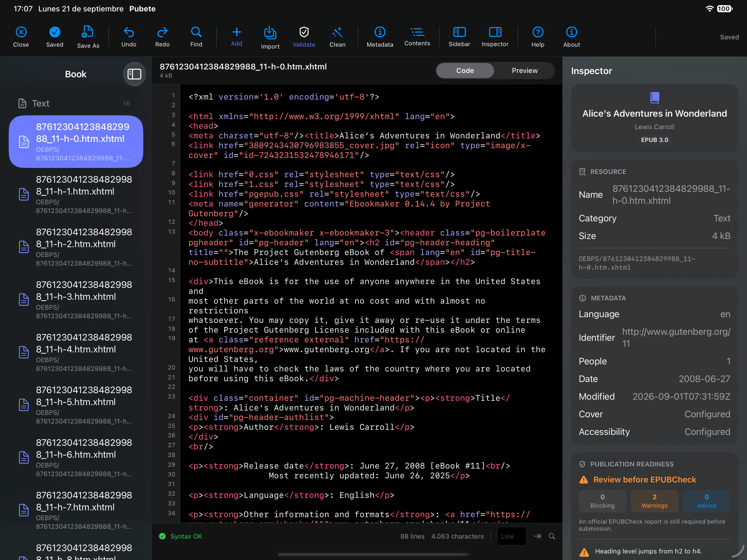
Task: Click the horizontal scrollbar under the editor
Action: (x=373, y=554)
